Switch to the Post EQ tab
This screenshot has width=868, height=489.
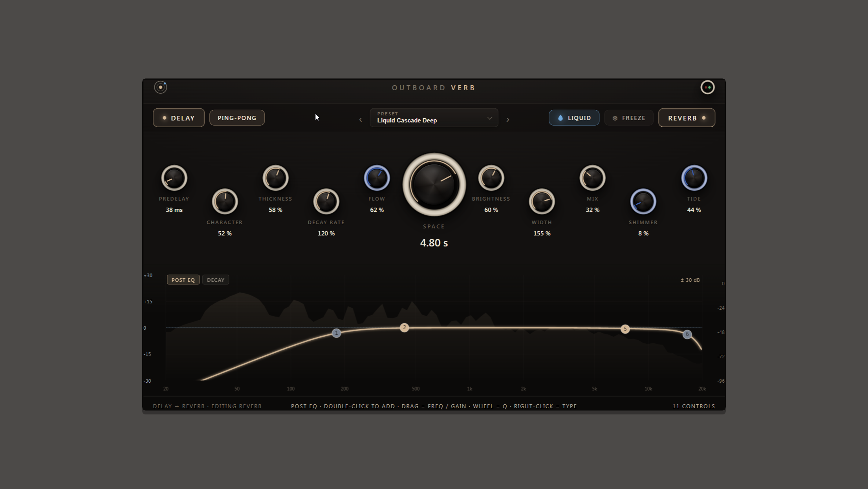(183, 280)
